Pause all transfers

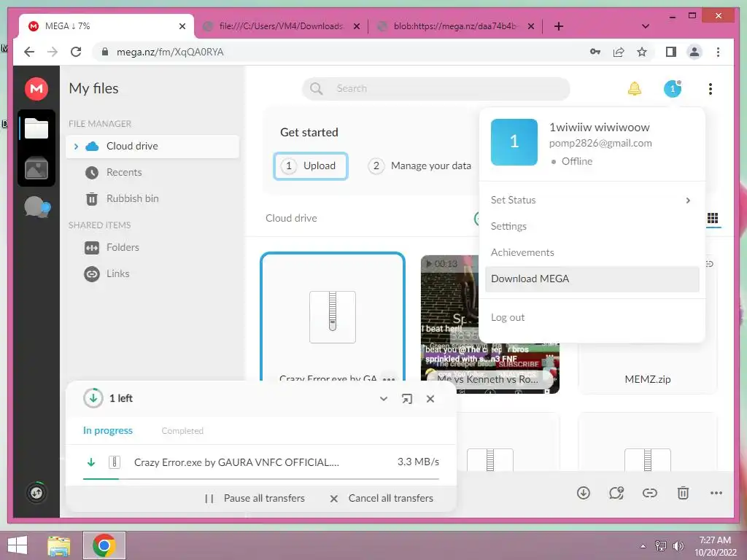255,498
